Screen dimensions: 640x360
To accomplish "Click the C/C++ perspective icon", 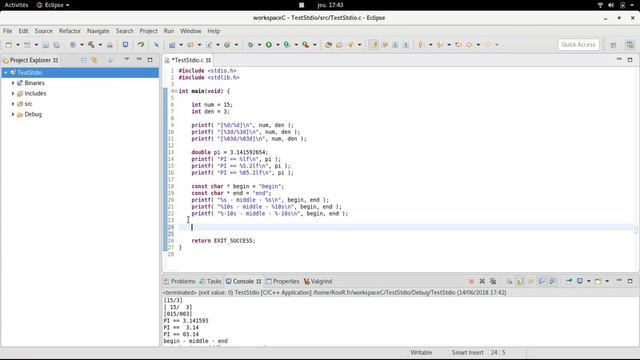I will tap(629, 44).
